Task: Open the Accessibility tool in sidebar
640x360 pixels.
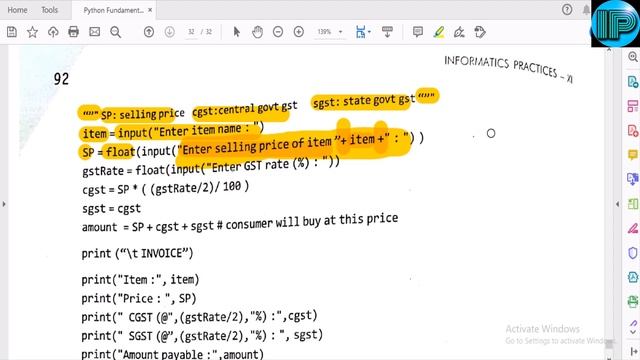Action: pos(633,277)
